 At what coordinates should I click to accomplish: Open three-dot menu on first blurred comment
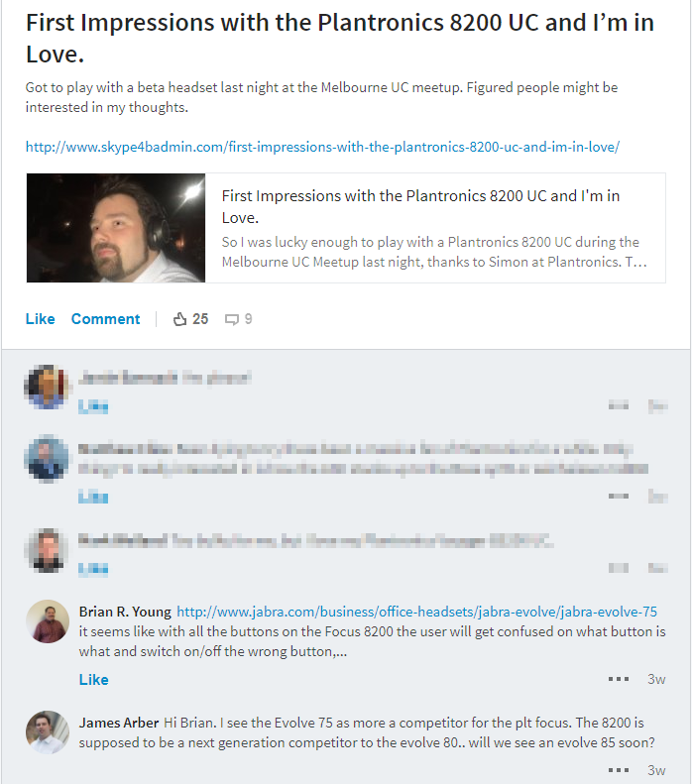pos(619,405)
